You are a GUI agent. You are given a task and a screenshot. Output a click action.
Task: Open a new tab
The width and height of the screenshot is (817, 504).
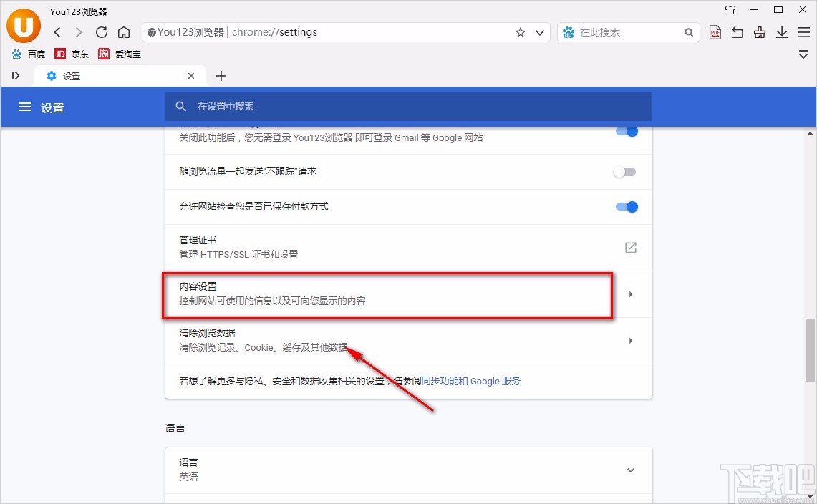(221, 76)
